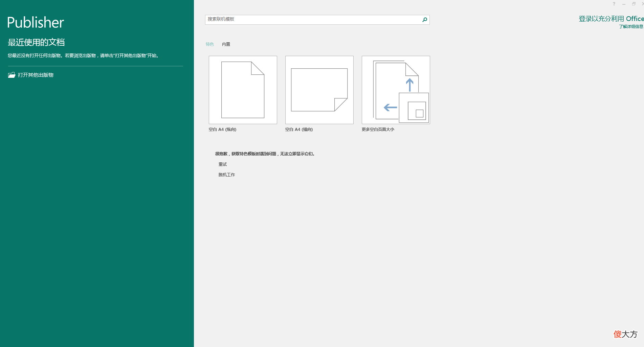
Task: Click the 了解详细信息 link
Action: 631,27
